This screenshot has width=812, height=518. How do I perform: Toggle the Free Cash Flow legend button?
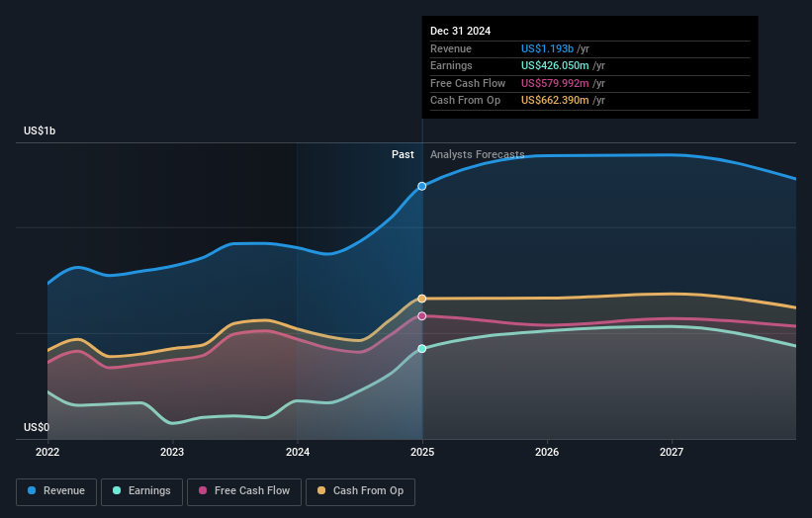point(244,491)
